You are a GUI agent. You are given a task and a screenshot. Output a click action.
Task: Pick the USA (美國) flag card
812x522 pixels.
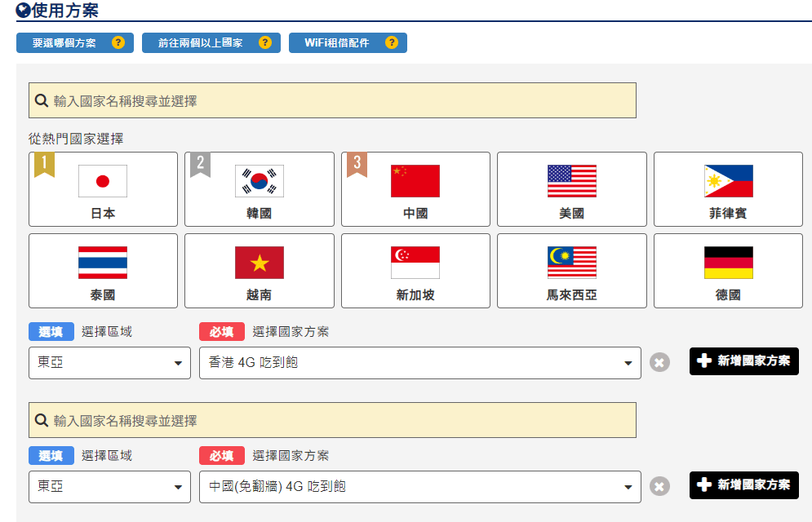(x=572, y=189)
